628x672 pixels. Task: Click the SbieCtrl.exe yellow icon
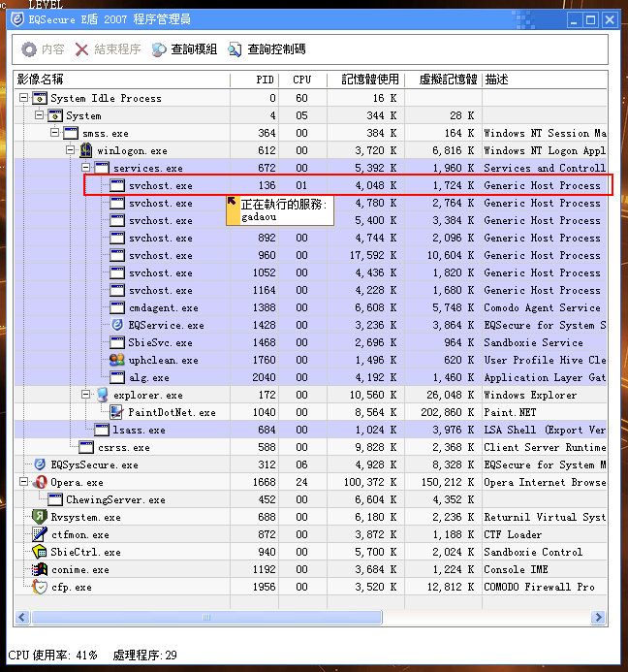tap(40, 552)
